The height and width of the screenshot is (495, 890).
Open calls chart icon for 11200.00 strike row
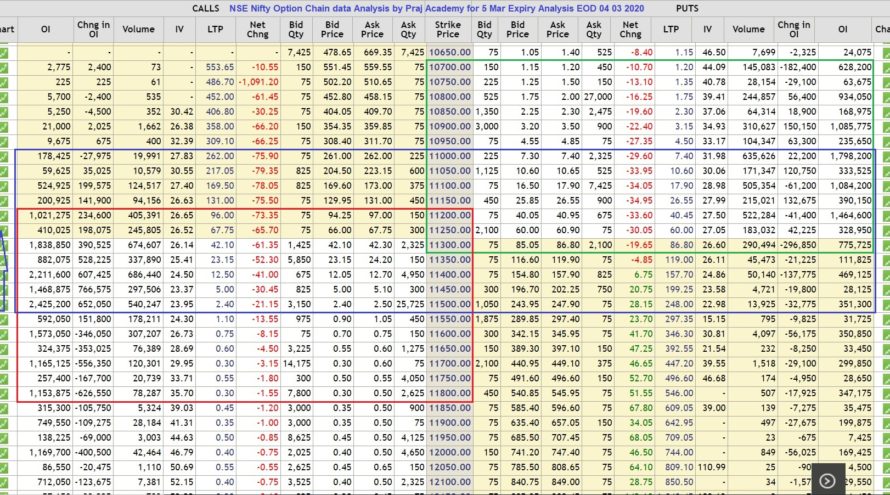point(3,216)
